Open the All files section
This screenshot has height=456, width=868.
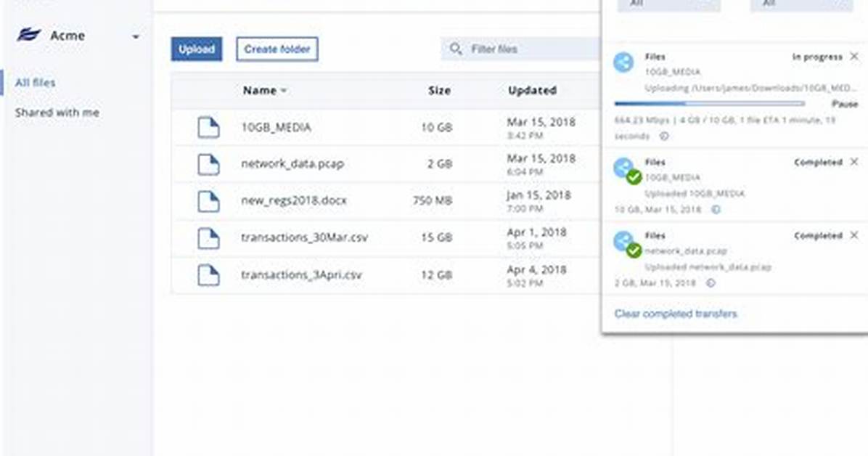[x=36, y=83]
